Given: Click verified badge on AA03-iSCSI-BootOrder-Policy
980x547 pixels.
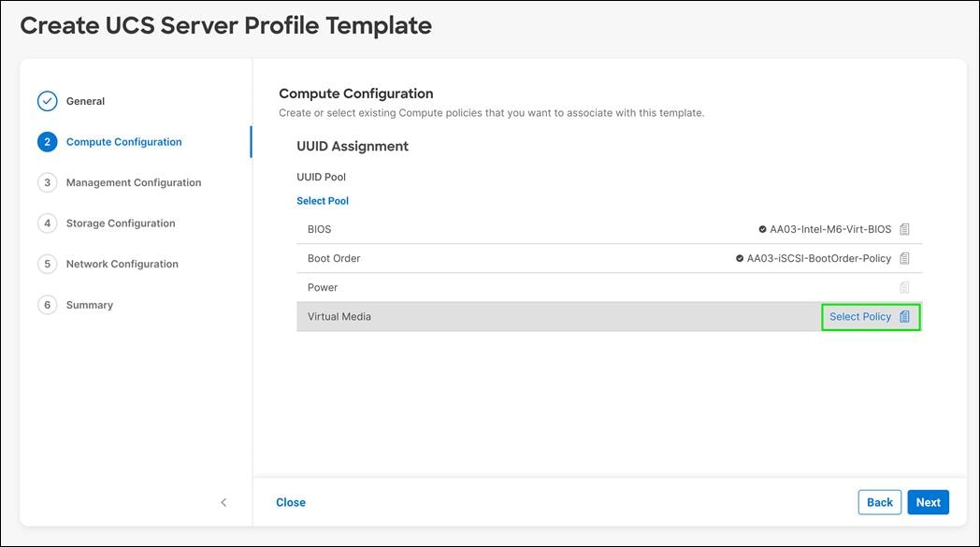Looking at the screenshot, I should tap(739, 258).
